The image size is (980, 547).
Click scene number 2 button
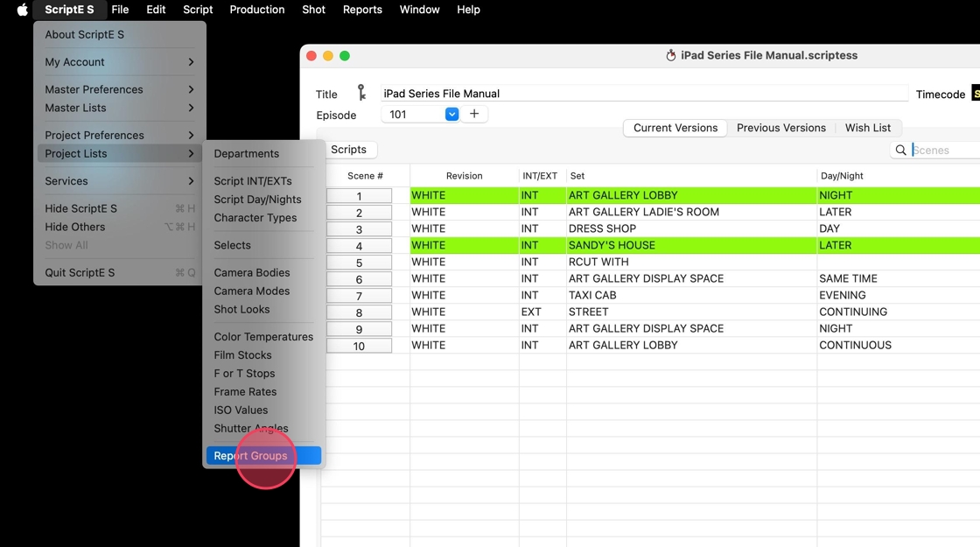[x=359, y=213]
